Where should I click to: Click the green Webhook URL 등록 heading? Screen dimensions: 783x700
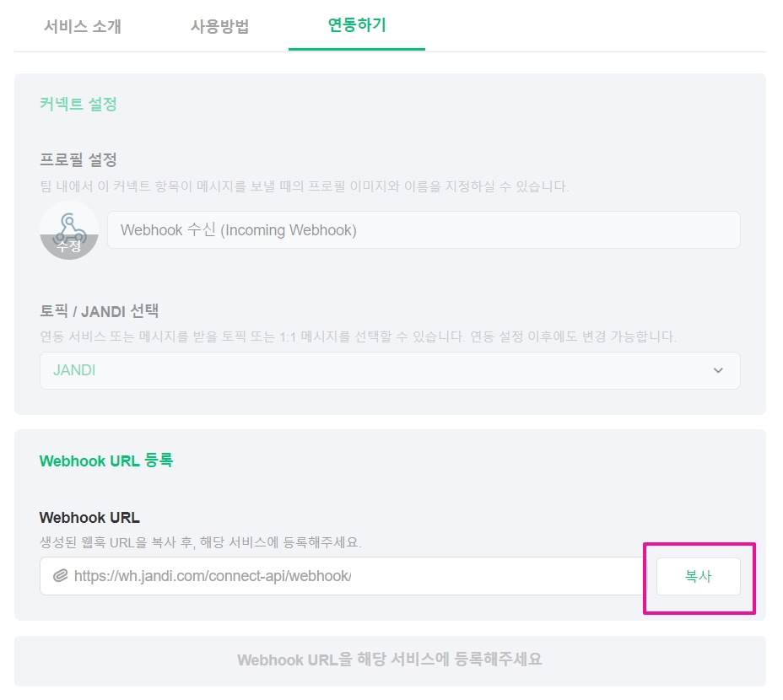tap(106, 460)
